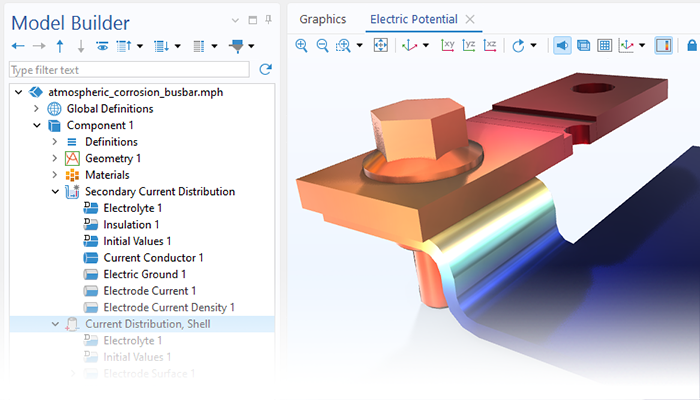
Task: Move selected node down
Action: [81, 46]
